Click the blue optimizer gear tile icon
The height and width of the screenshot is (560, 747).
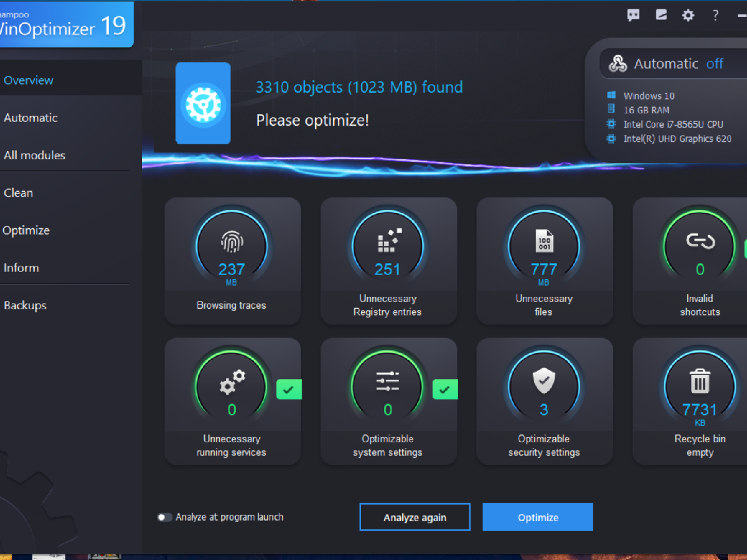tap(203, 103)
